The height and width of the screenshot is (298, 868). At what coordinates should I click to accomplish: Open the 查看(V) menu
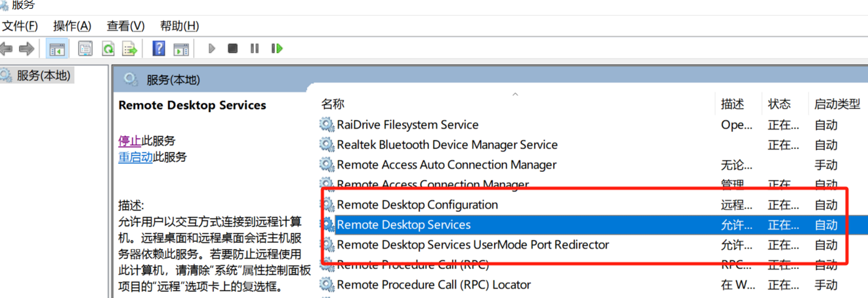pos(125,26)
